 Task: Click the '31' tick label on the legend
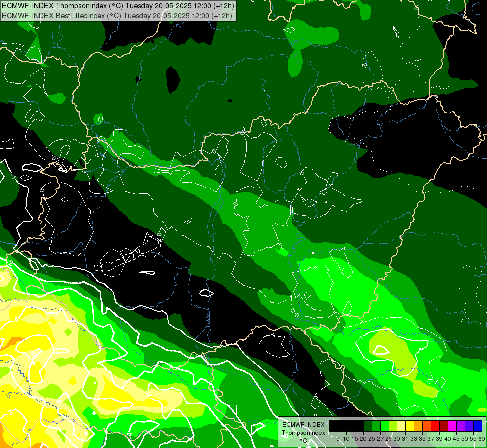tap(405, 439)
